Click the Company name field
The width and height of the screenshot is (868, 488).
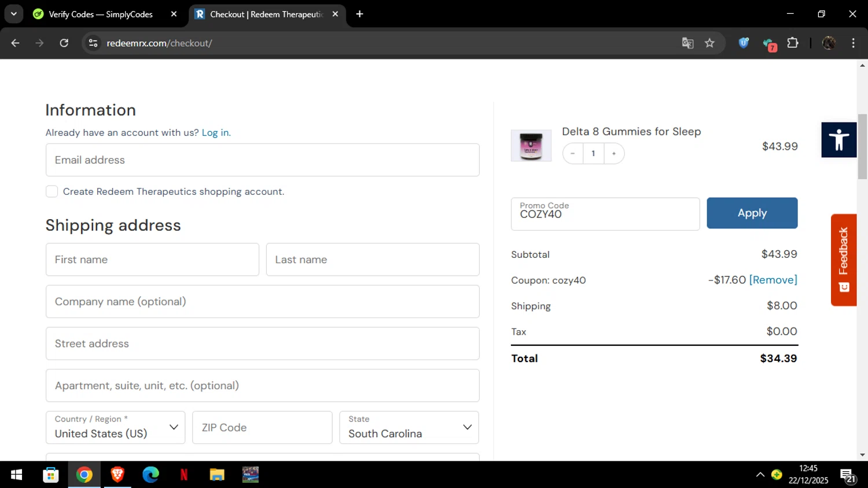coord(263,301)
